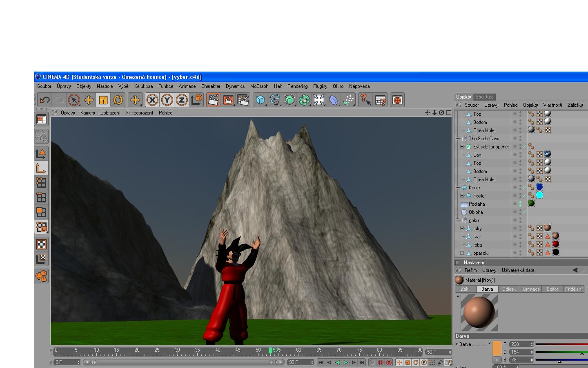Expand the material preview options triangle
The height and width of the screenshot is (368, 588).
[x=458, y=296]
